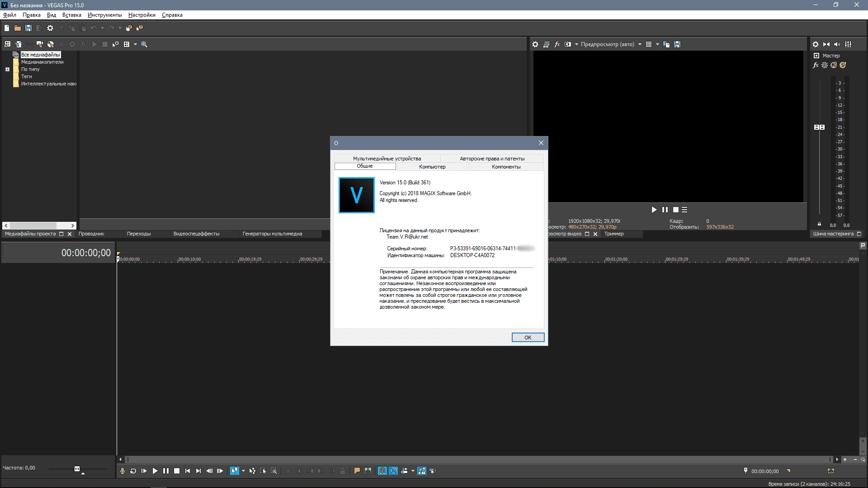Viewport: 868px width, 488px height.
Task: Open auto ripple dropdown arrow
Action: [x=413, y=471]
